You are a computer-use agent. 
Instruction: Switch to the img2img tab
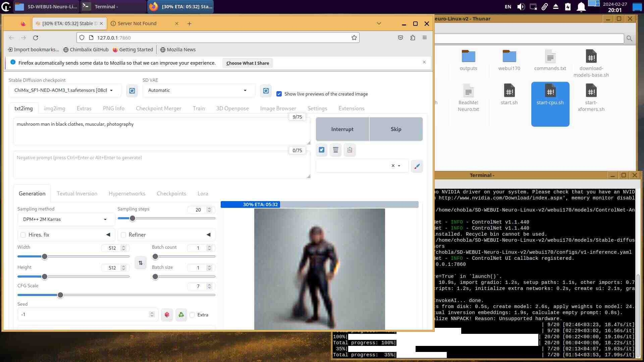pyautogui.click(x=55, y=108)
